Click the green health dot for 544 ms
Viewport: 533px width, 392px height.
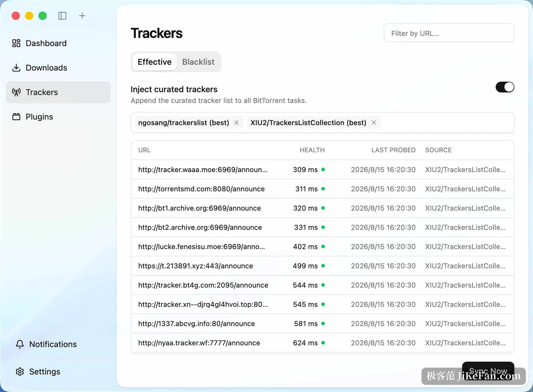(x=323, y=285)
